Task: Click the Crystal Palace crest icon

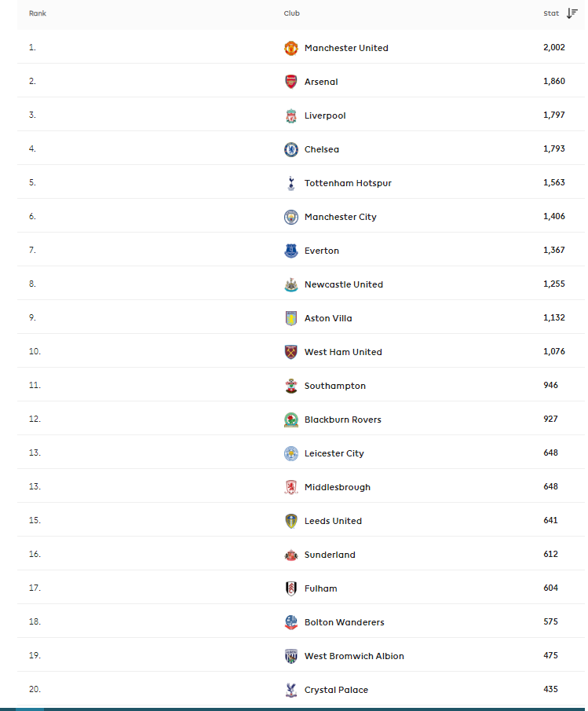Action: 290,690
